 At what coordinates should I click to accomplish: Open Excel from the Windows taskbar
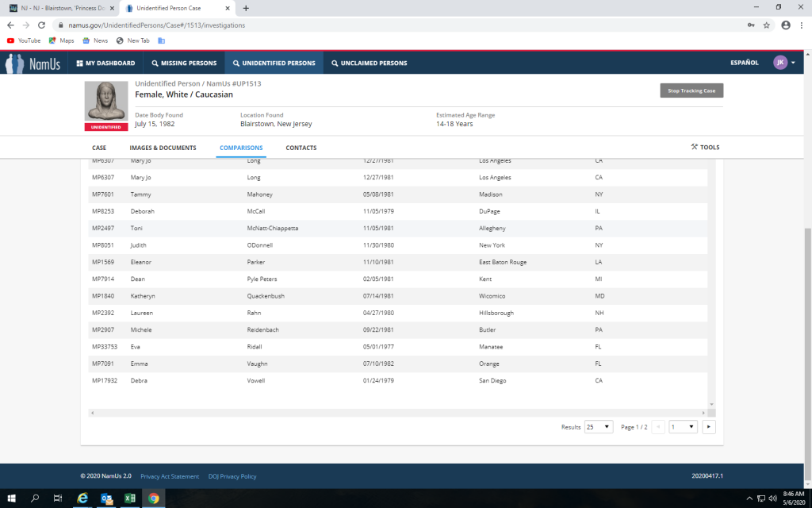129,498
